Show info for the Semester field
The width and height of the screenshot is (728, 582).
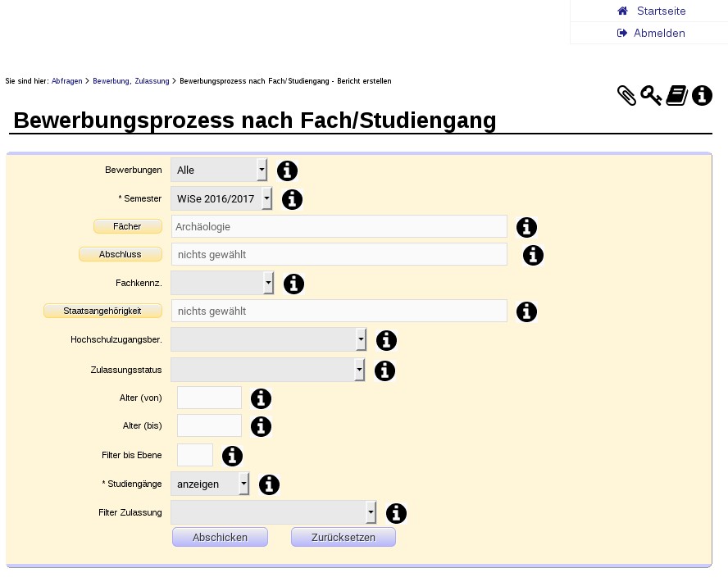click(x=292, y=199)
